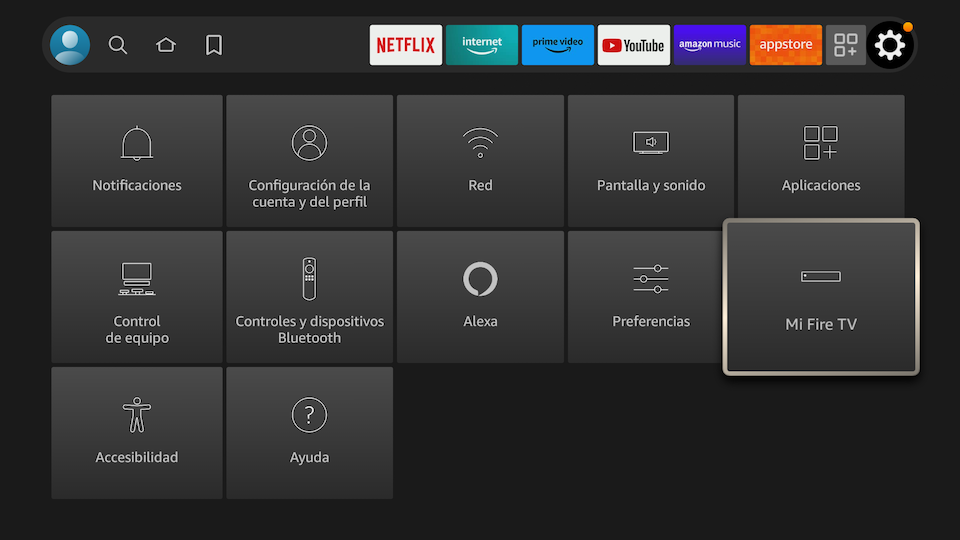The width and height of the screenshot is (960, 540).
Task: Open the bookmark watchlist icon
Action: tap(214, 45)
